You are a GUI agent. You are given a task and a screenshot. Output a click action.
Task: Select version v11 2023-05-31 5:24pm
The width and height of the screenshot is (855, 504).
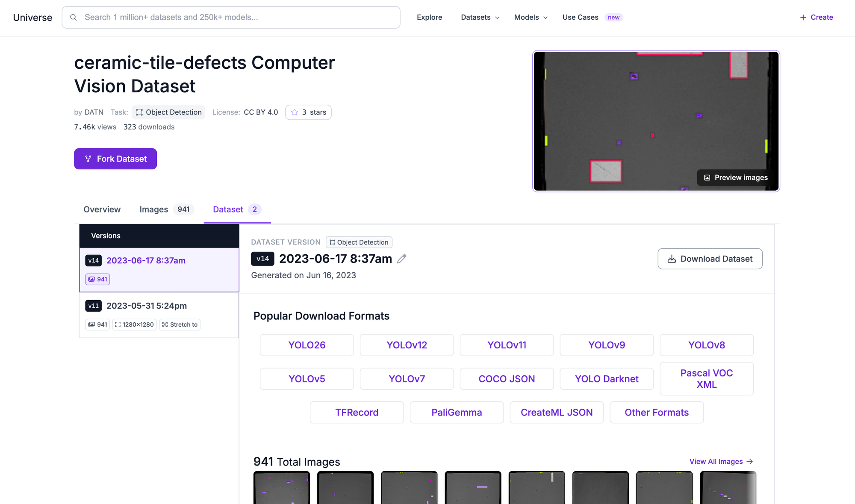pos(159,315)
